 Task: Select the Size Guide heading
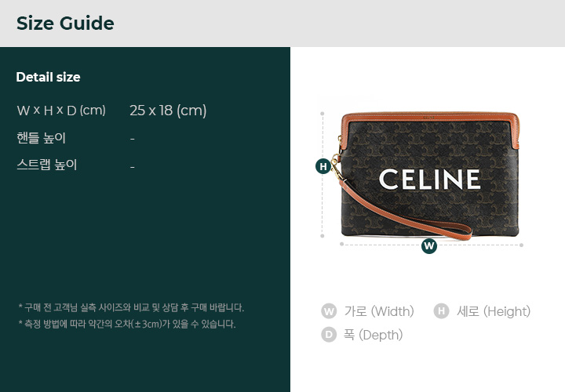[65, 24]
